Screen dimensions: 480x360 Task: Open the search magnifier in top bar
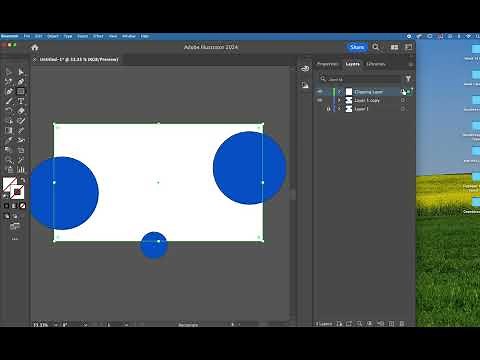coord(376,47)
